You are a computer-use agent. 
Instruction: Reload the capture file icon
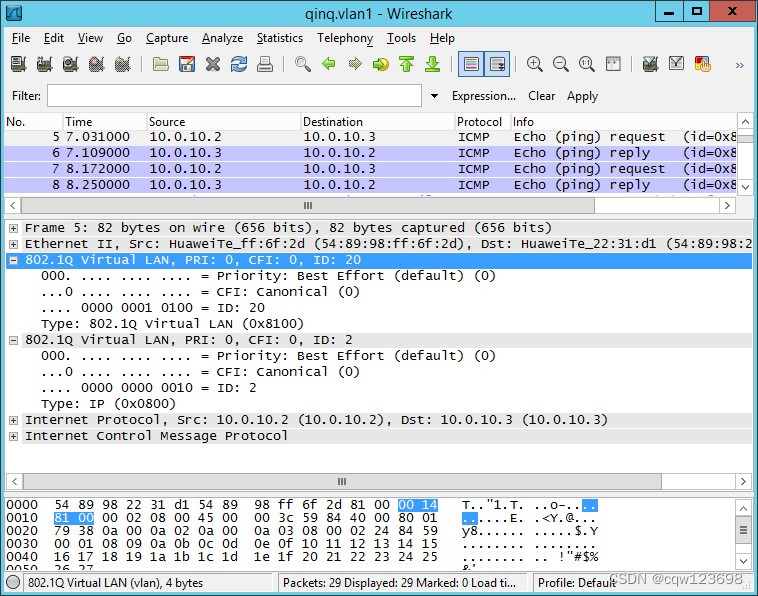239,64
